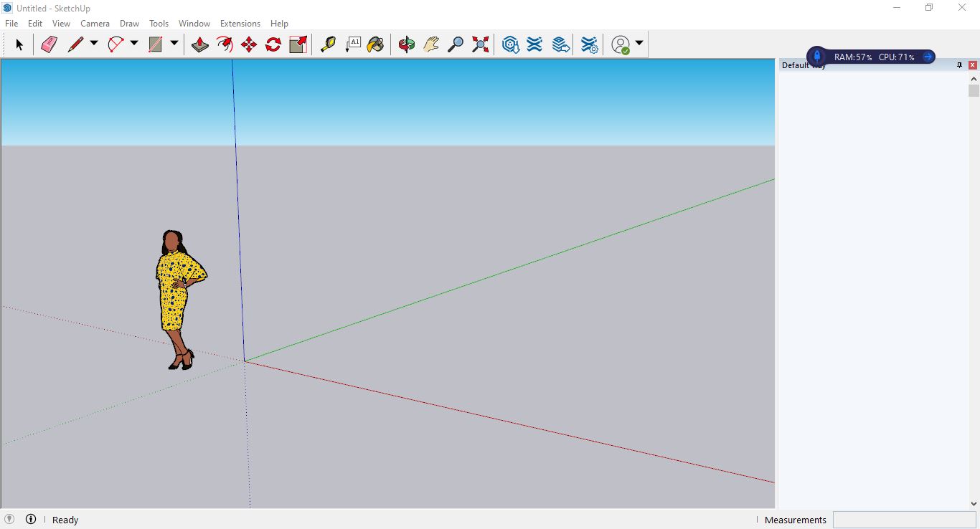The height and width of the screenshot is (529, 980).
Task: Open the Extensions menu
Action: pyautogui.click(x=240, y=24)
